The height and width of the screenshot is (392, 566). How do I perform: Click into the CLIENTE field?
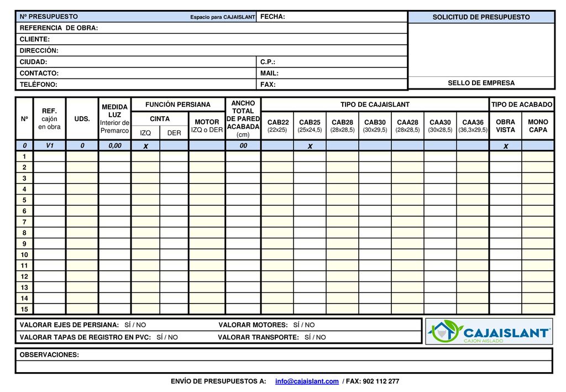pyautogui.click(x=212, y=39)
